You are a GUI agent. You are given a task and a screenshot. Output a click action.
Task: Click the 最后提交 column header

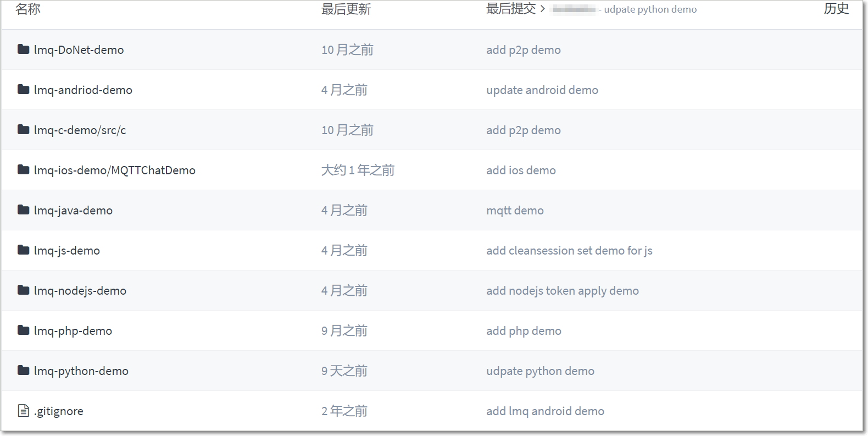511,9
